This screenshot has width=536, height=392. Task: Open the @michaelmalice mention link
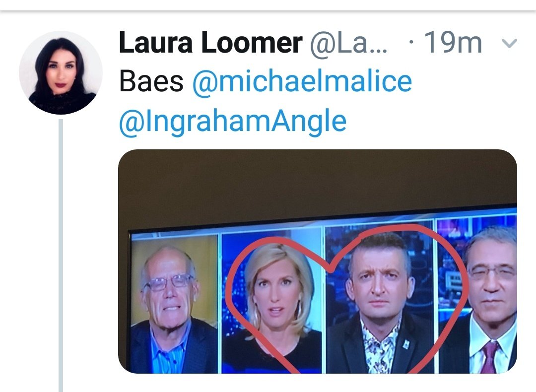coord(302,82)
